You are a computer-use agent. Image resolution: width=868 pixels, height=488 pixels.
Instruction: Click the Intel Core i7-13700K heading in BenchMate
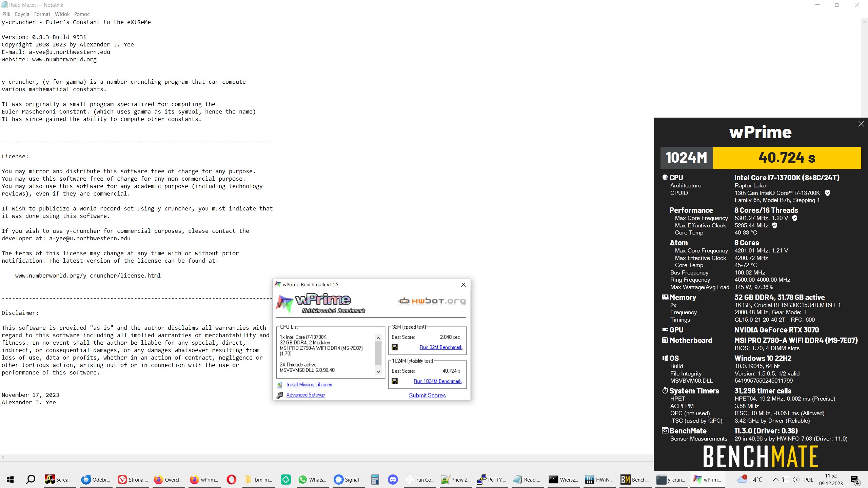[787, 178]
